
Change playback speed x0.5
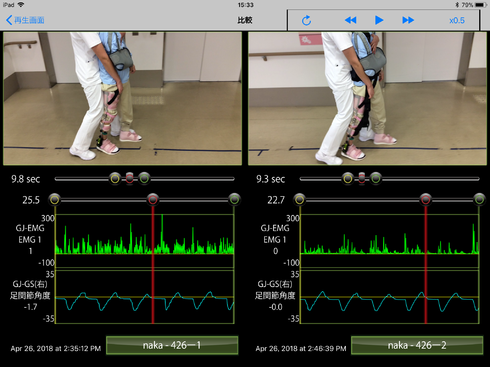(x=457, y=20)
